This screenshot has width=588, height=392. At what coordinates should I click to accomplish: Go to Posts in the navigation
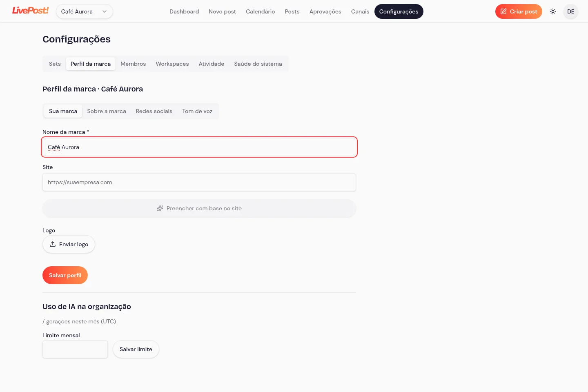[x=292, y=11]
